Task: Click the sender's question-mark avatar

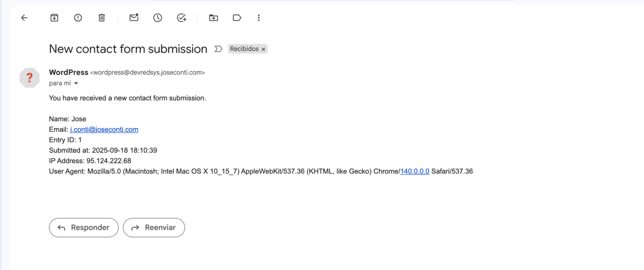Action: 30,78
